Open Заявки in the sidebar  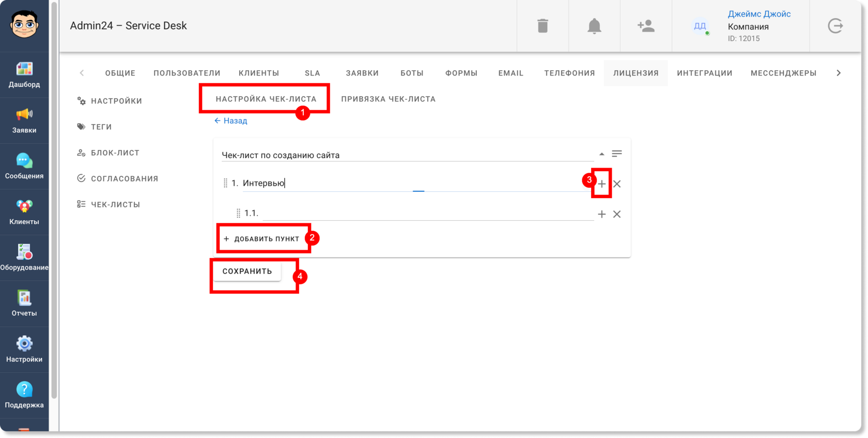[24, 120]
